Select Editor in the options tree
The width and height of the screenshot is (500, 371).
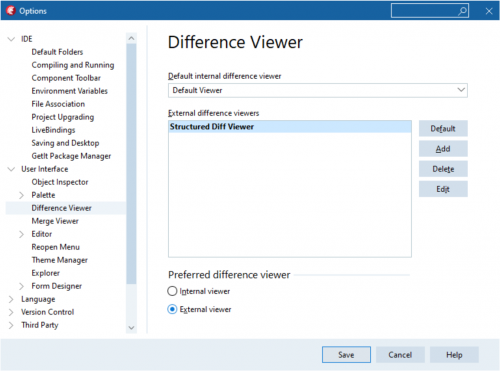pyautogui.click(x=42, y=234)
